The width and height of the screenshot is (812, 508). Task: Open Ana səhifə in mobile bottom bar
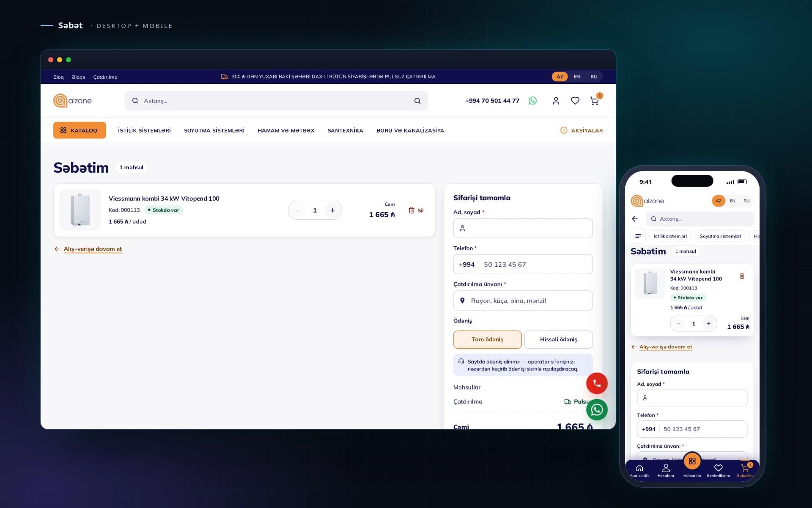coord(639,470)
